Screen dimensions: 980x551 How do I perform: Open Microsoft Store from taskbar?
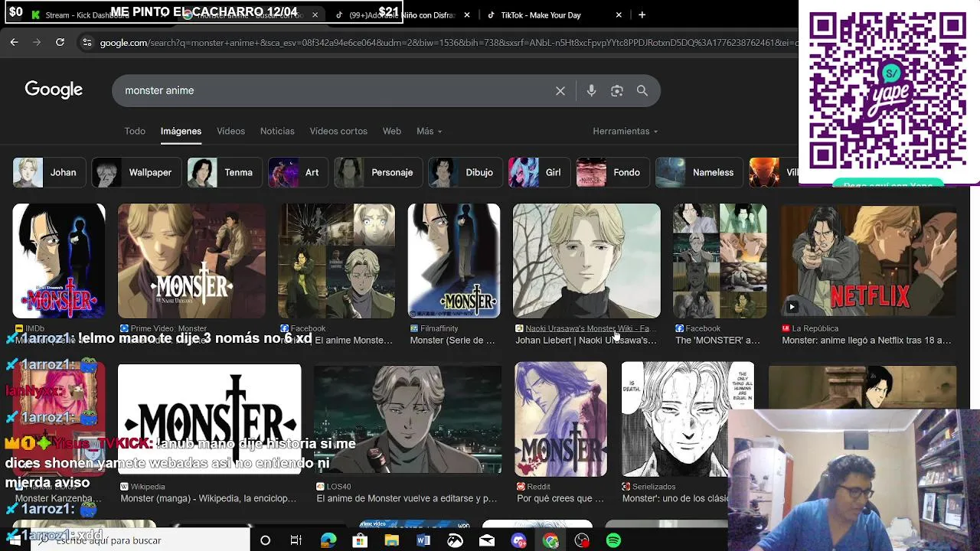[x=360, y=540]
